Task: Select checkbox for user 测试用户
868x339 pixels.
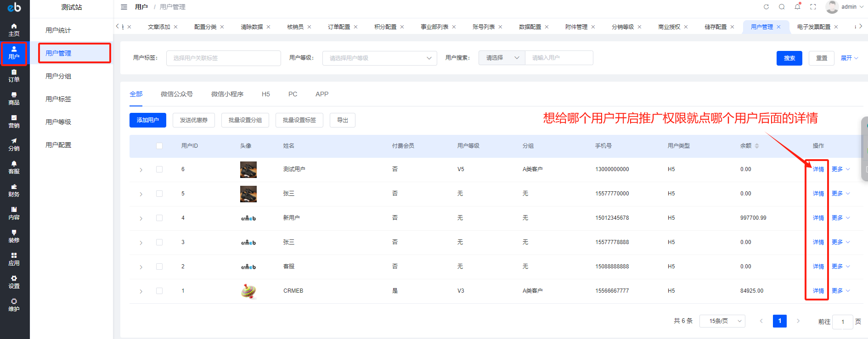Action: [x=159, y=169]
